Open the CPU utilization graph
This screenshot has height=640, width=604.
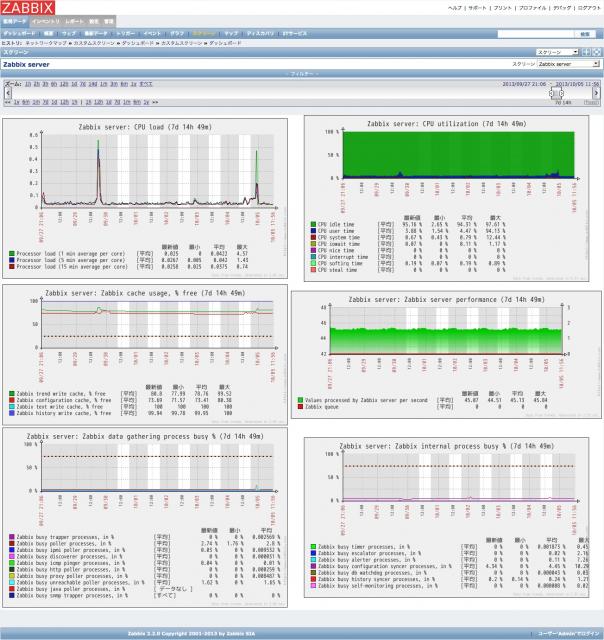click(x=446, y=198)
